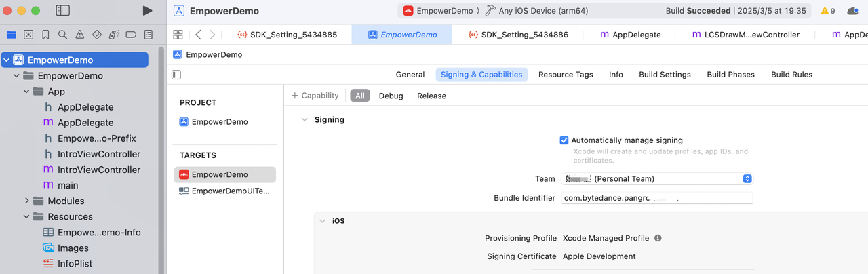Click the Xcode Managed Profile info icon
The height and width of the screenshot is (274, 868).
pos(658,238)
